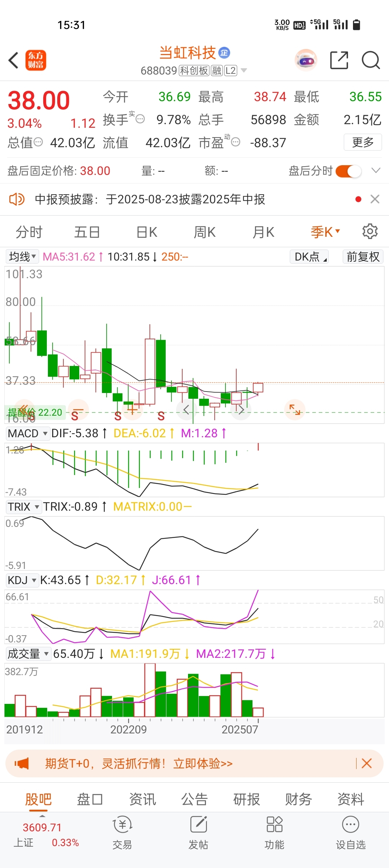Open the 资讯 tab
389x868 pixels.
(143, 799)
